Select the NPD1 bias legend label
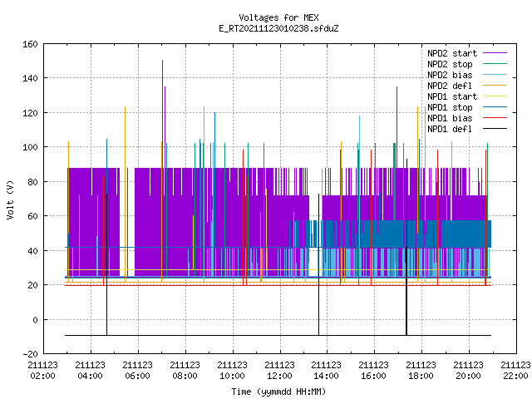 (450, 118)
